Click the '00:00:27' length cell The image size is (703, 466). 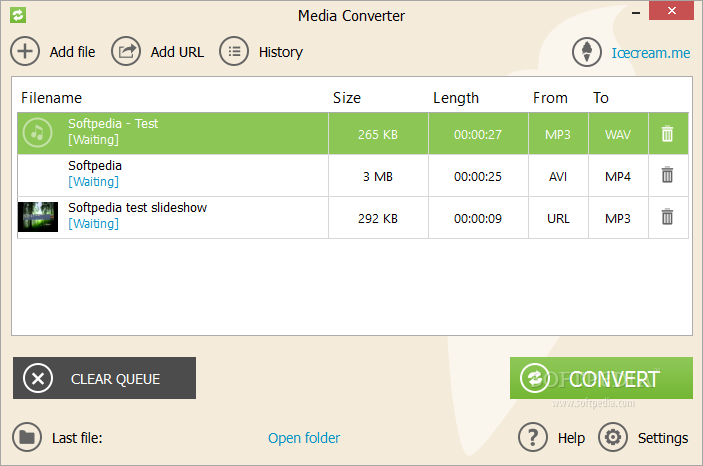[x=478, y=135]
